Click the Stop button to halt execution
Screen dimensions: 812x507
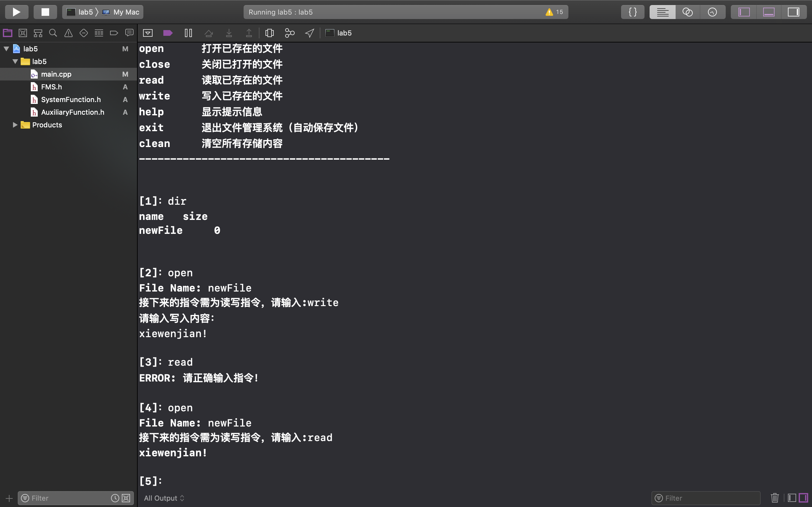[x=45, y=12]
